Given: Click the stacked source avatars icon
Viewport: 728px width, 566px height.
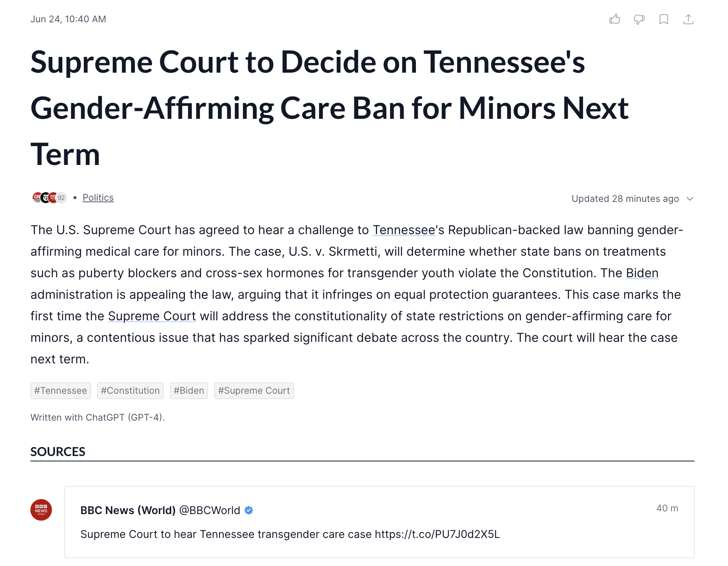Looking at the screenshot, I should click(x=45, y=198).
